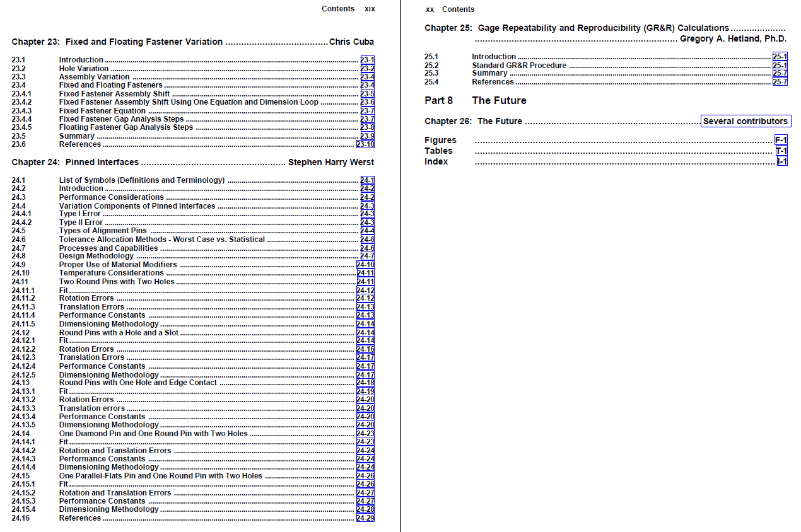Go to Chapter 25 Summary link 25-7
Screen dimensions: 801x532
[x=780, y=73]
